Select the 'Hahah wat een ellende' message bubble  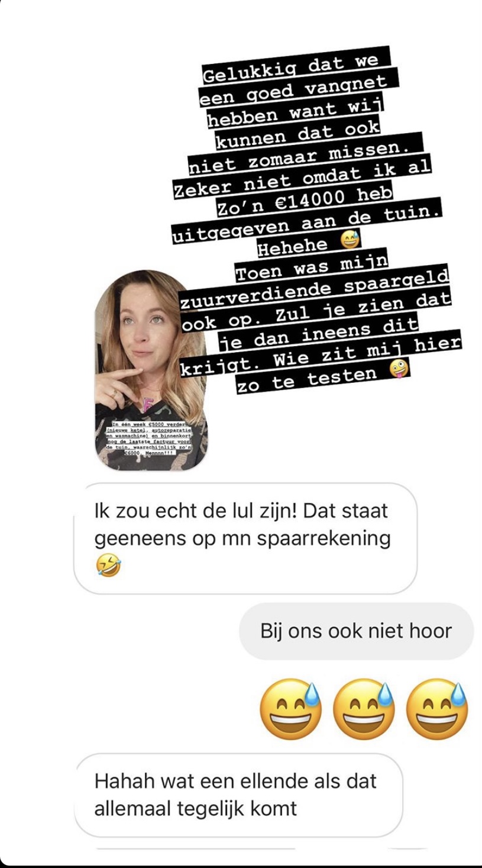pyautogui.click(x=239, y=795)
